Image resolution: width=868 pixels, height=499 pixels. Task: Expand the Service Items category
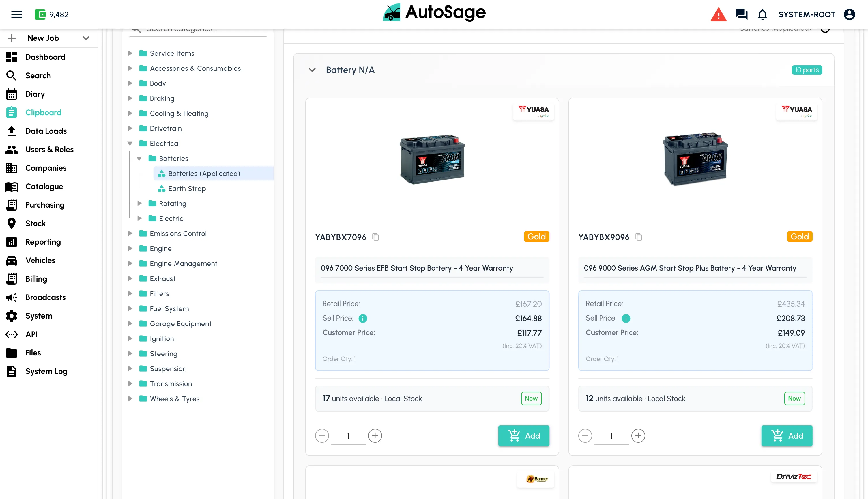pos(130,53)
